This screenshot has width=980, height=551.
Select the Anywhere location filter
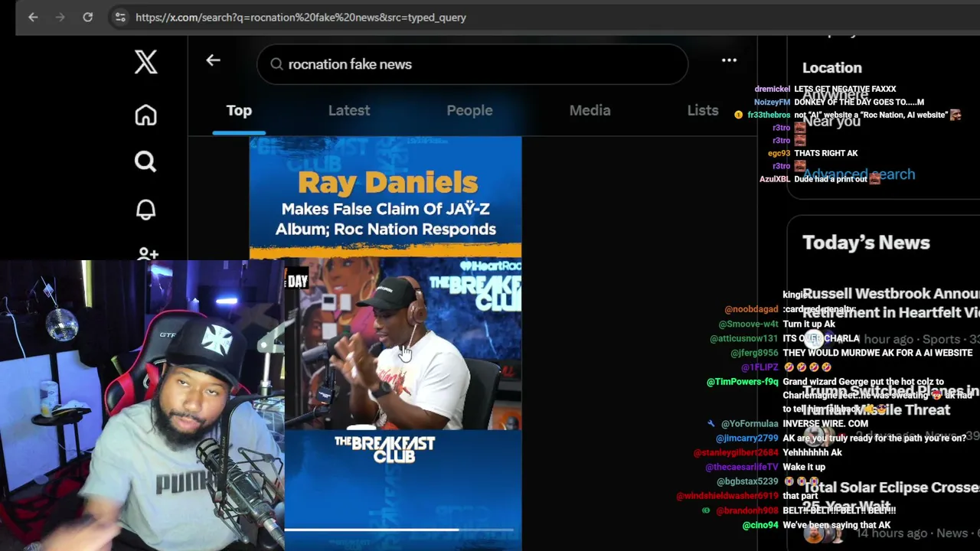pyautogui.click(x=835, y=95)
